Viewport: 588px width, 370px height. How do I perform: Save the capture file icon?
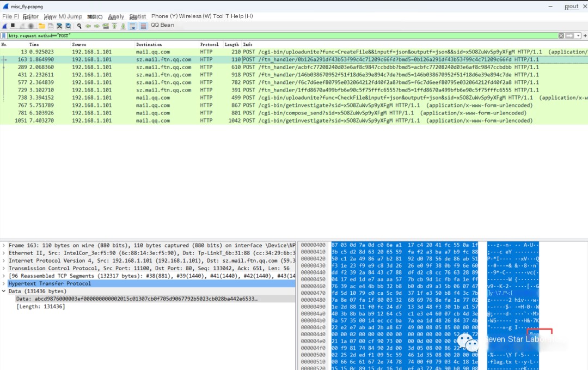pos(51,26)
